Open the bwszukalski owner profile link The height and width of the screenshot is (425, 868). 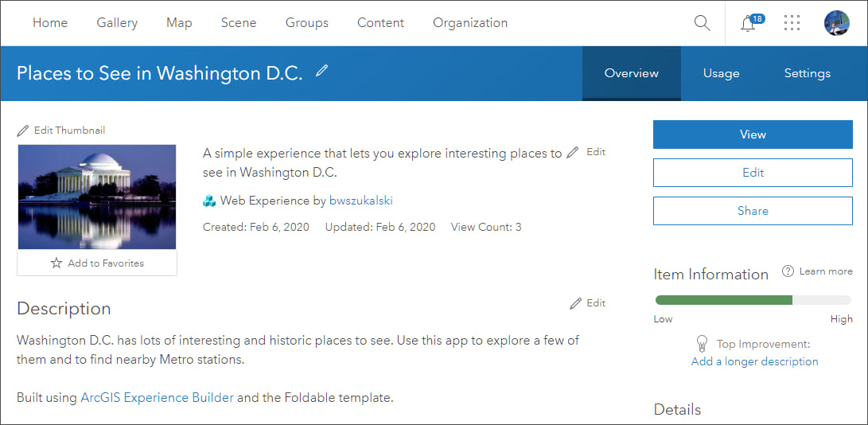click(361, 201)
